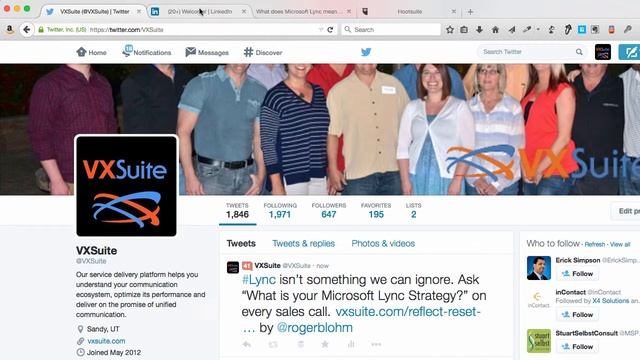Open the Discover page
Screen dimensions: 640x360
[263, 52]
